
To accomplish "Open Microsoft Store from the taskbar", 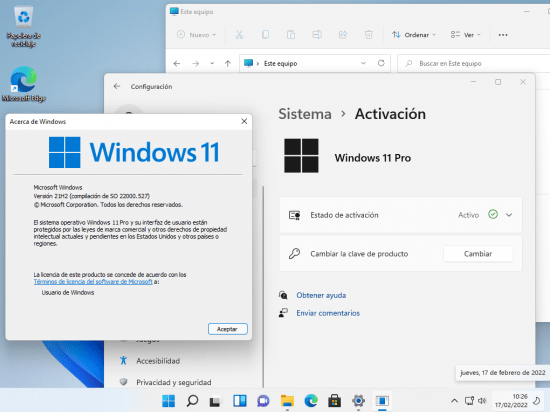I will pyautogui.click(x=334, y=400).
